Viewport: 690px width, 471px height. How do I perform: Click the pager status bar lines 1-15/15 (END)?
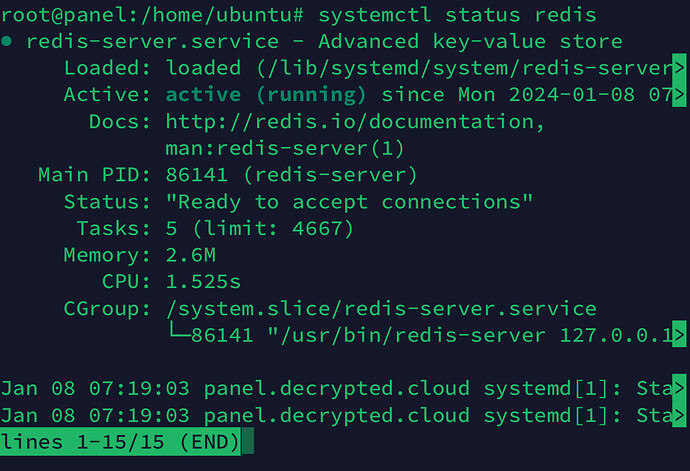coord(121,442)
